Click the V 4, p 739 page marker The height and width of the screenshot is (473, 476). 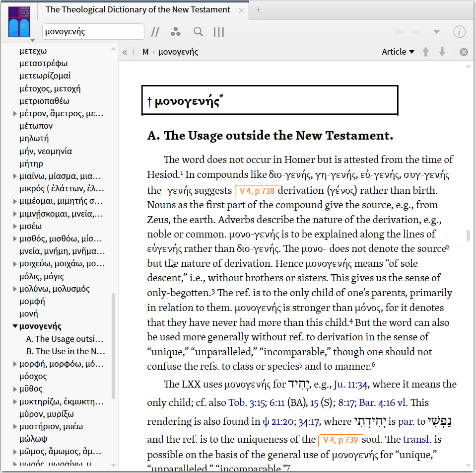tap(340, 440)
